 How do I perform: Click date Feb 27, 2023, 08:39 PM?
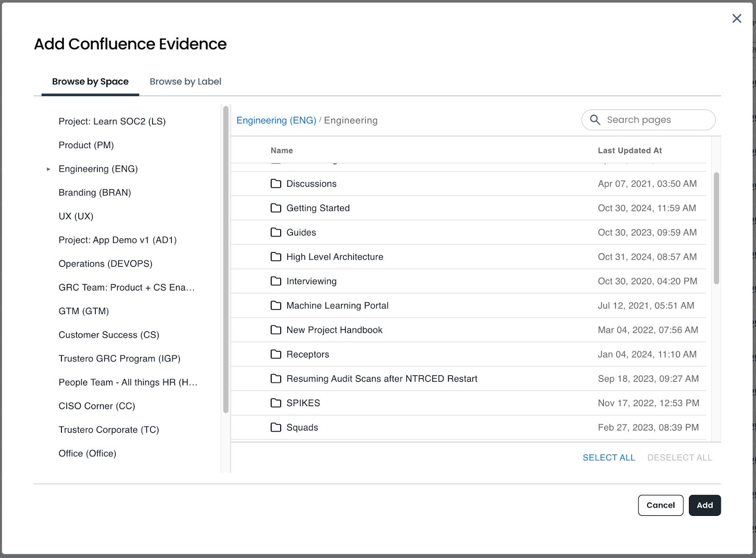(648, 427)
